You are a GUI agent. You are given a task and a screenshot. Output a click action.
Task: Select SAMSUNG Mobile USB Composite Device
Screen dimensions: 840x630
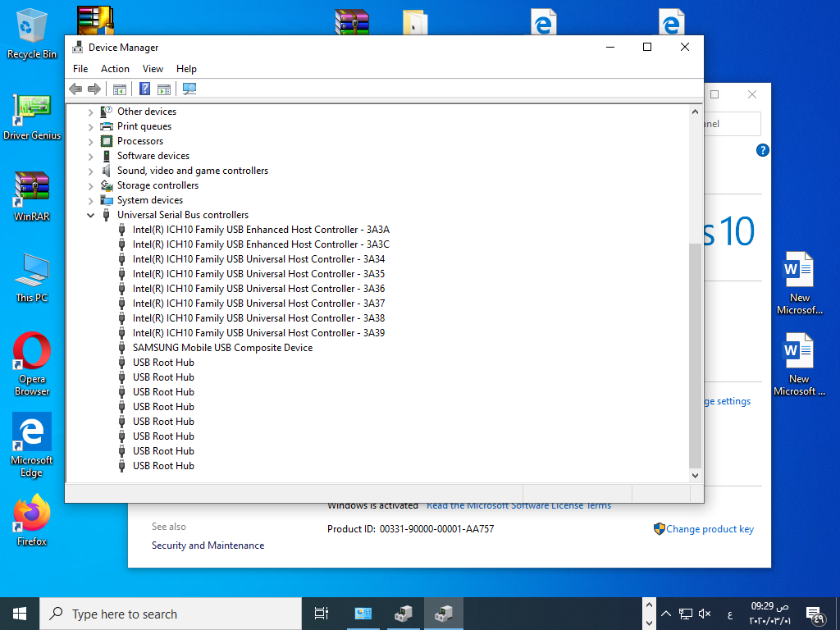point(223,348)
